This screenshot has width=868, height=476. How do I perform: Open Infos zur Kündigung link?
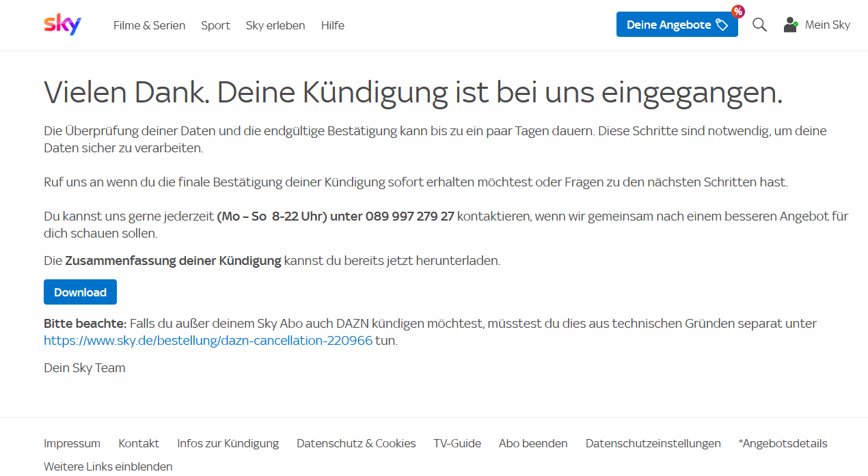(x=228, y=443)
